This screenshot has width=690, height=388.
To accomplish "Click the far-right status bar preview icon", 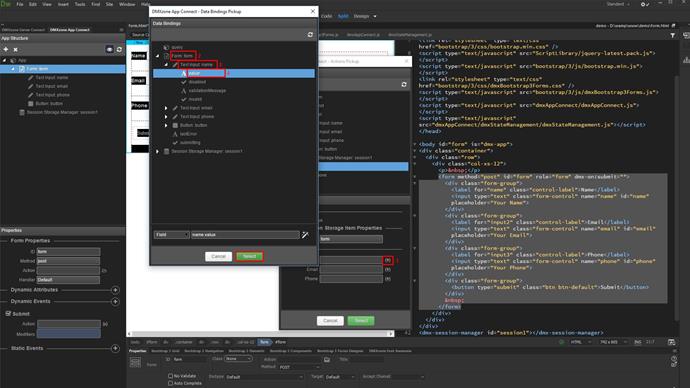I will pyautogui.click(x=671, y=342).
